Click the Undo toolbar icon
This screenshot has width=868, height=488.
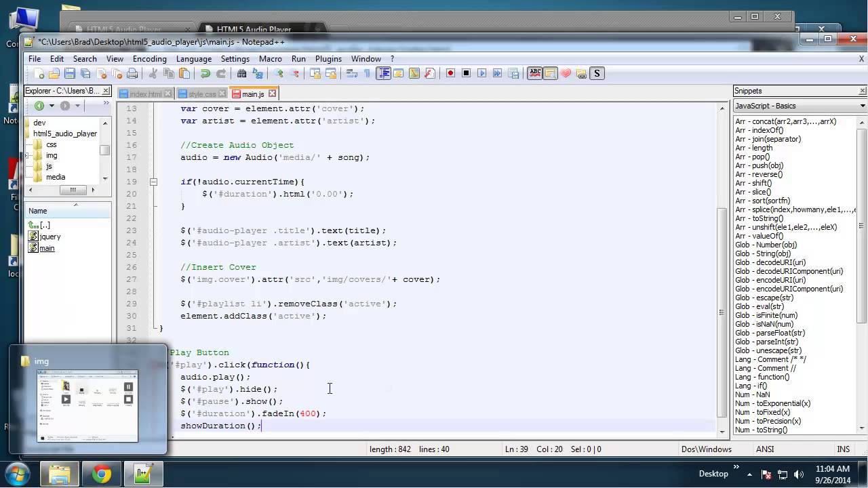tap(205, 73)
